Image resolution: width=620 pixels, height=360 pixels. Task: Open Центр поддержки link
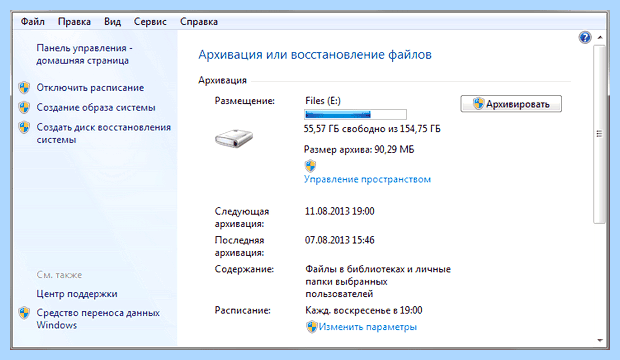(77, 294)
